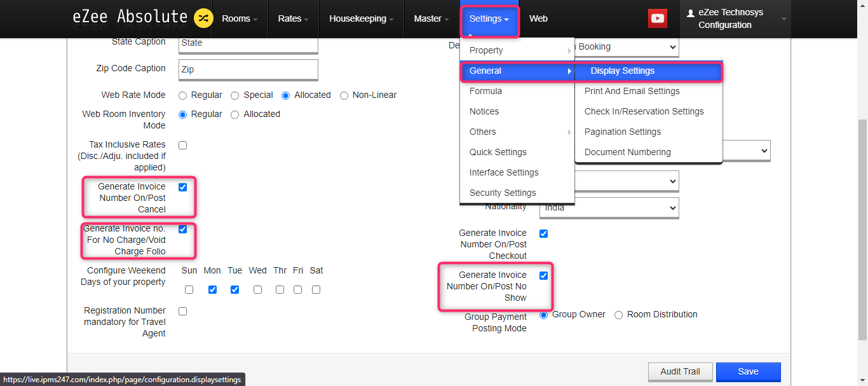Open Document Numbering

tap(649, 152)
